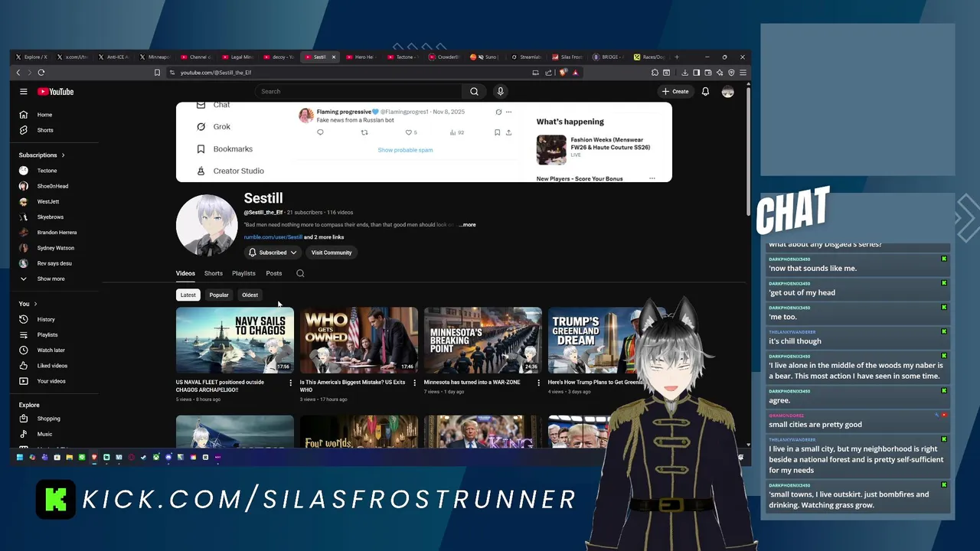This screenshot has height=551, width=980.
Task: Open options for Minnesota WAR-ZONE video
Action: tap(538, 383)
